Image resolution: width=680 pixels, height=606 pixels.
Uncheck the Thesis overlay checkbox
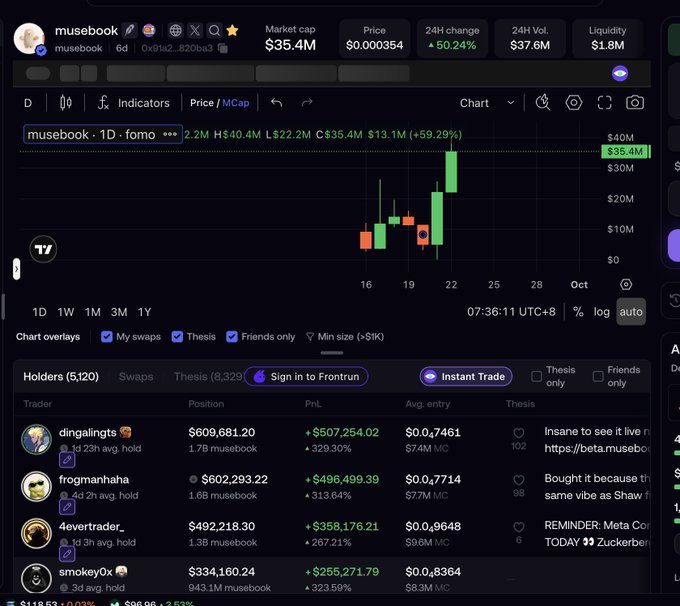pyautogui.click(x=177, y=337)
